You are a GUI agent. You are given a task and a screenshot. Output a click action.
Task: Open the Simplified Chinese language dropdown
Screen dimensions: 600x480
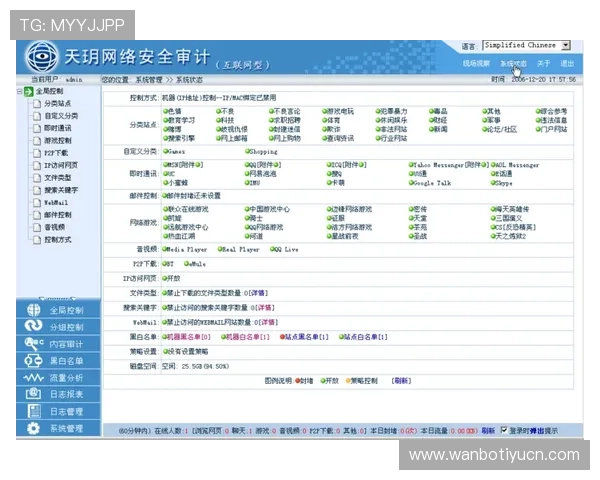tap(527, 45)
